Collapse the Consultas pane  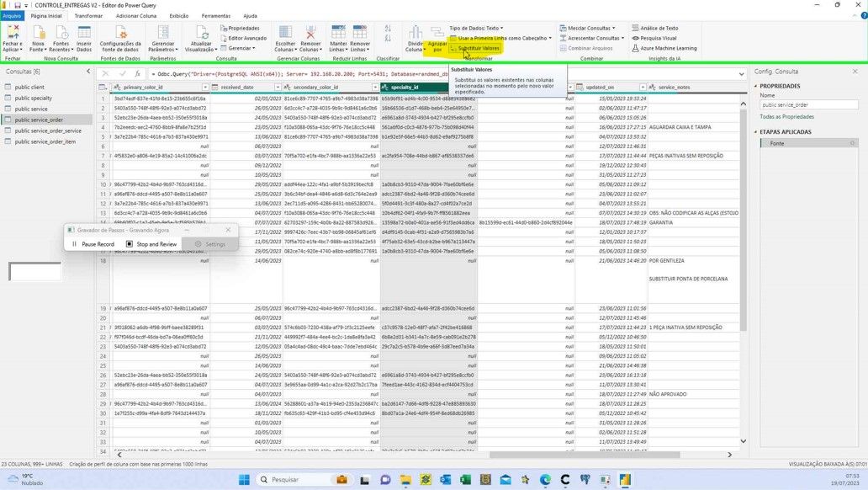(88, 72)
